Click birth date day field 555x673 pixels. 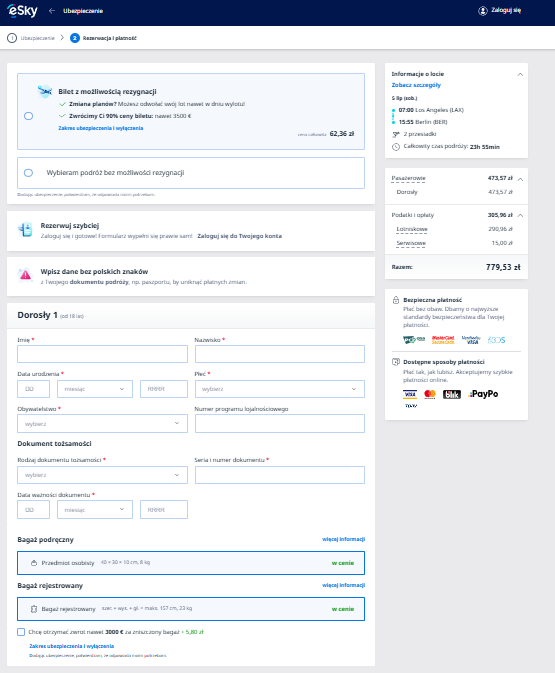33,389
